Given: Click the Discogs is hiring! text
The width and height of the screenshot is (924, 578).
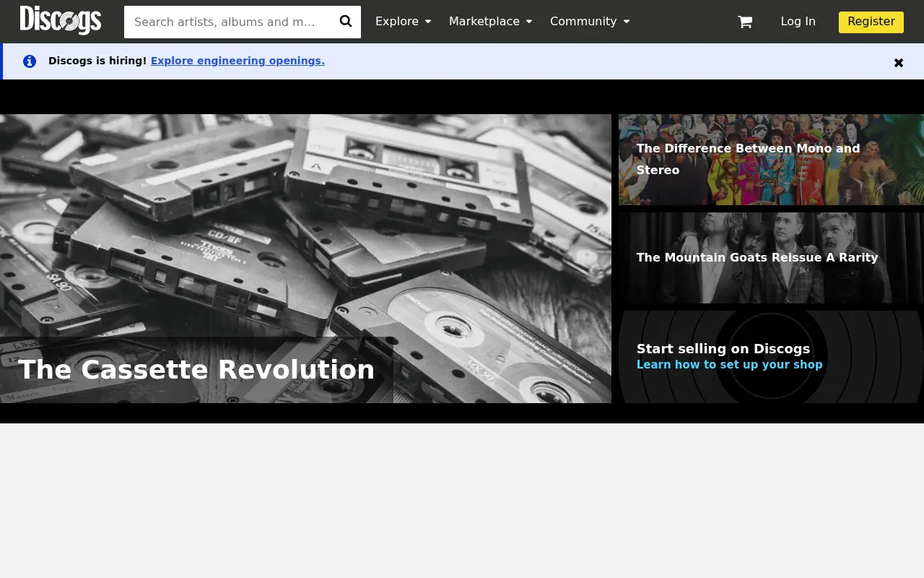Looking at the screenshot, I should (x=97, y=61).
